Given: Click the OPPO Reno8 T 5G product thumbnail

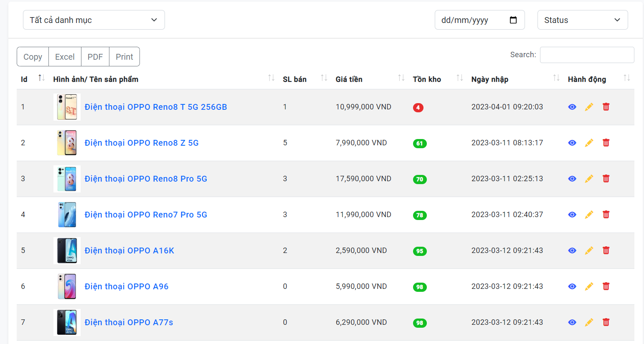Looking at the screenshot, I should click(x=67, y=107).
